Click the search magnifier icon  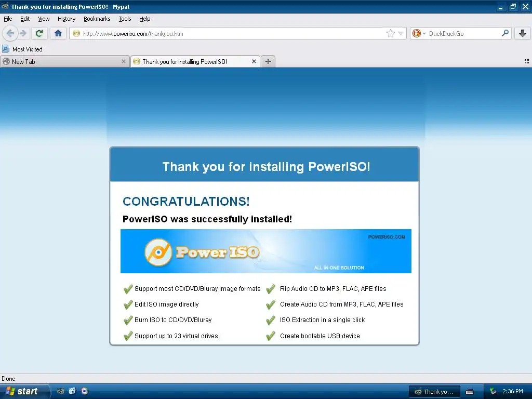(505, 33)
